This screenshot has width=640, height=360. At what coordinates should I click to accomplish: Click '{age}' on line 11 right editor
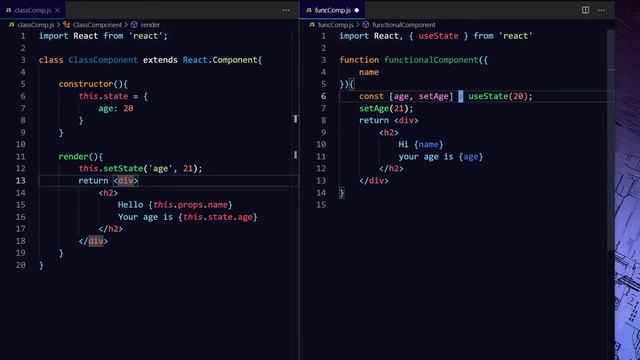coord(471,156)
